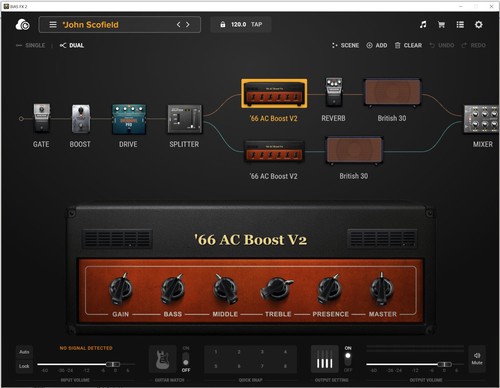500x388 pixels.
Task: Open the ToneCloud cloud icon
Action: pos(23,25)
